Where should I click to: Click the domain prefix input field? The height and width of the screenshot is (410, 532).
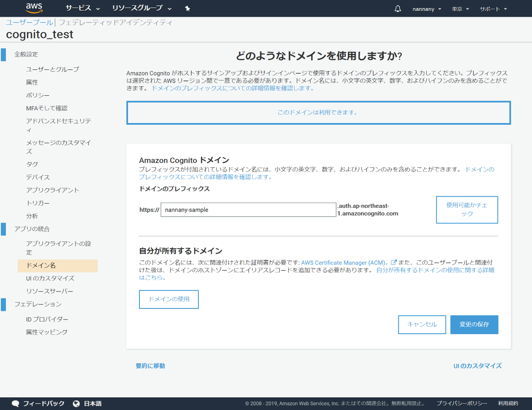pyautogui.click(x=248, y=209)
